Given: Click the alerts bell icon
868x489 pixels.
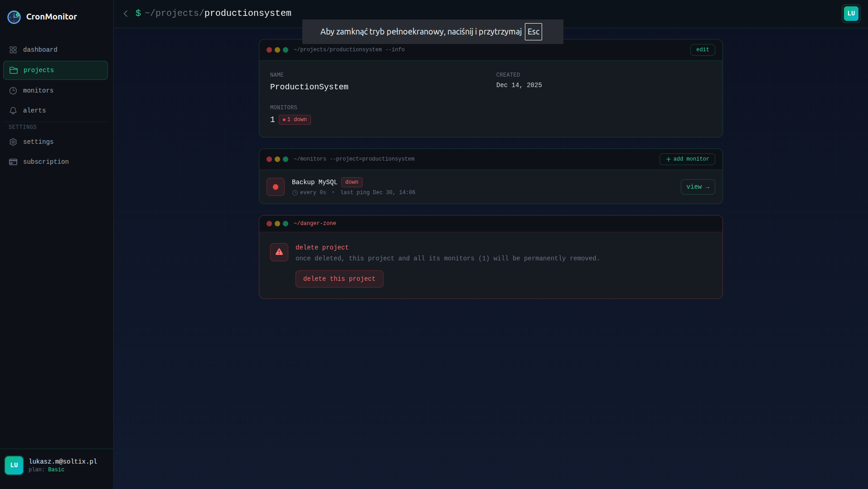Looking at the screenshot, I should click(13, 110).
